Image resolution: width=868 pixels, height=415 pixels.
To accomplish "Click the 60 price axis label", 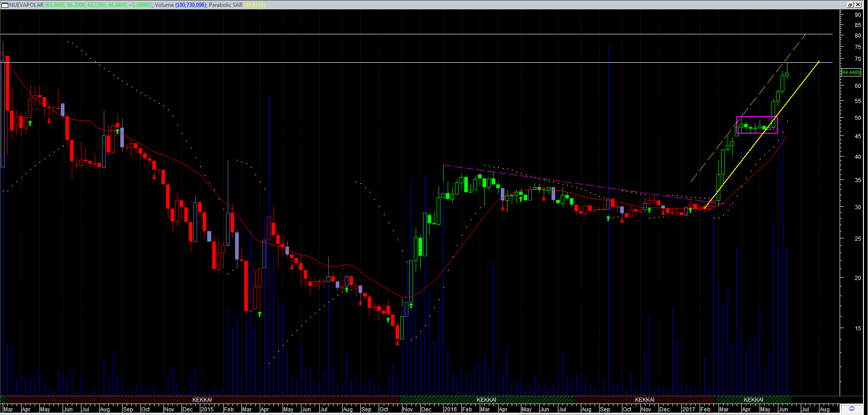I will click(x=857, y=86).
